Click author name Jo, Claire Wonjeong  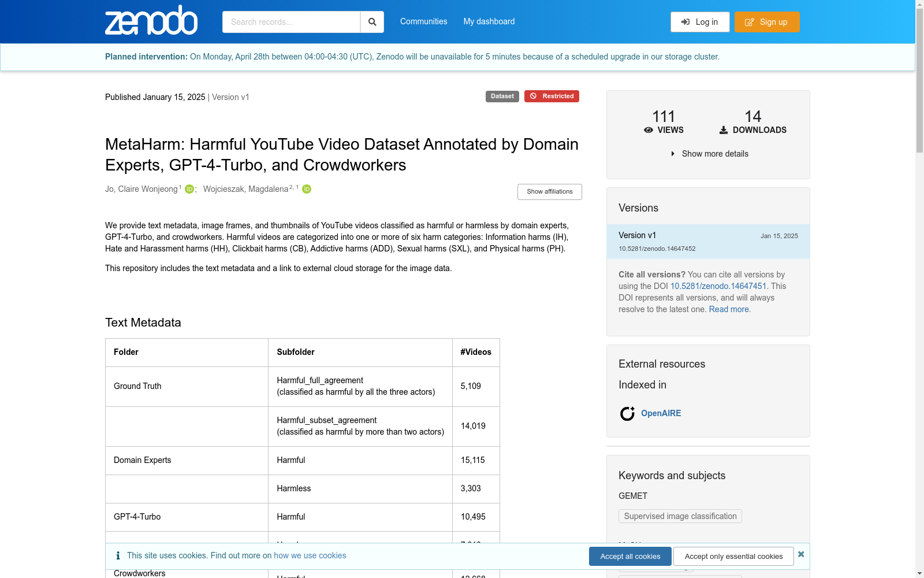click(x=141, y=189)
